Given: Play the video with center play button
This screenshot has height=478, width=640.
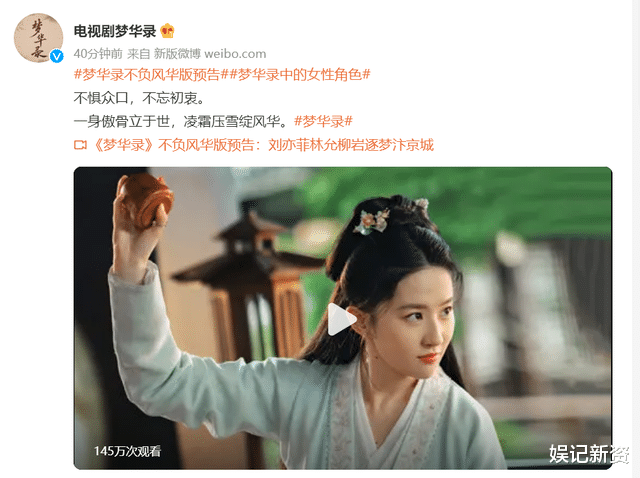Looking at the screenshot, I should tap(342, 320).
